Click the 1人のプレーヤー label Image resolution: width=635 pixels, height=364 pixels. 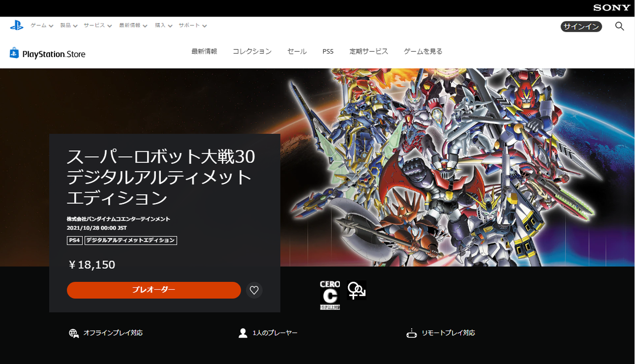click(x=275, y=333)
